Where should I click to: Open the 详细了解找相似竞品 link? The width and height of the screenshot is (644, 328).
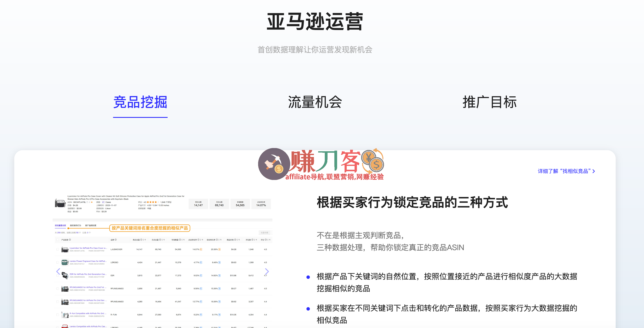coord(566,171)
